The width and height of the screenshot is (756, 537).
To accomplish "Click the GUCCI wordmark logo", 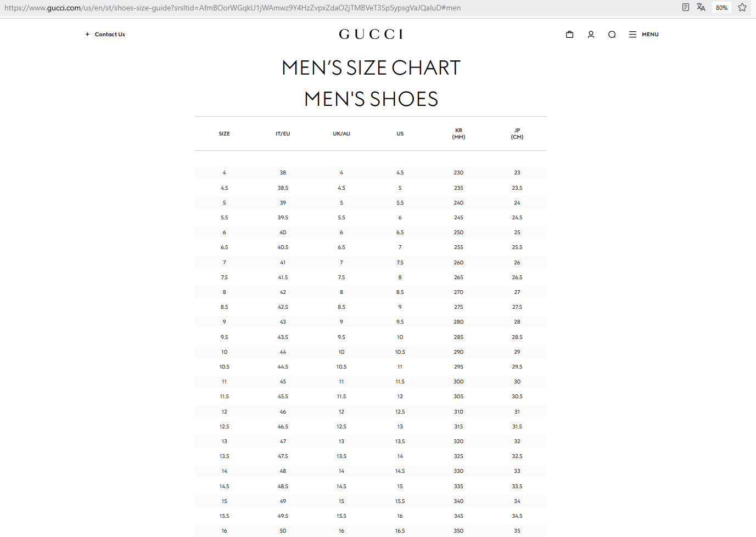I will point(371,33).
